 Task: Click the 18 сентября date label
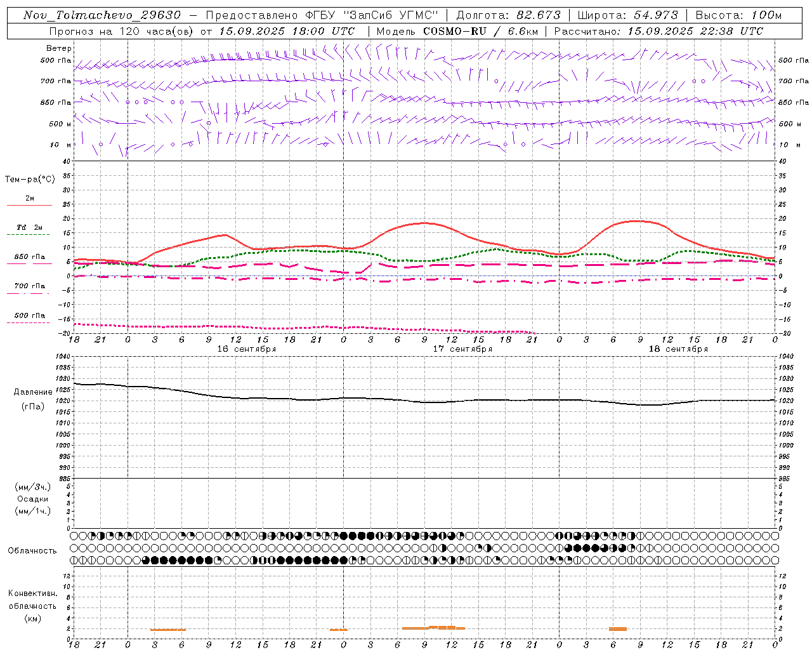[678, 349]
